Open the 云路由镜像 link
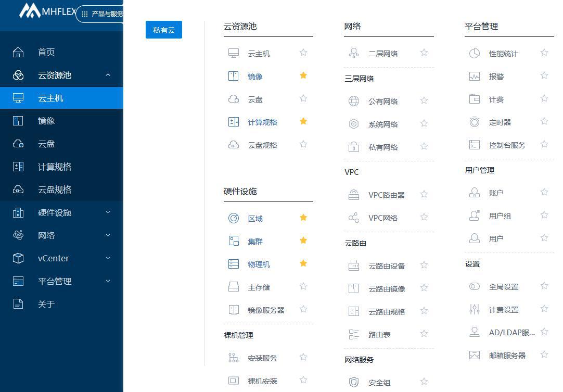 point(387,288)
